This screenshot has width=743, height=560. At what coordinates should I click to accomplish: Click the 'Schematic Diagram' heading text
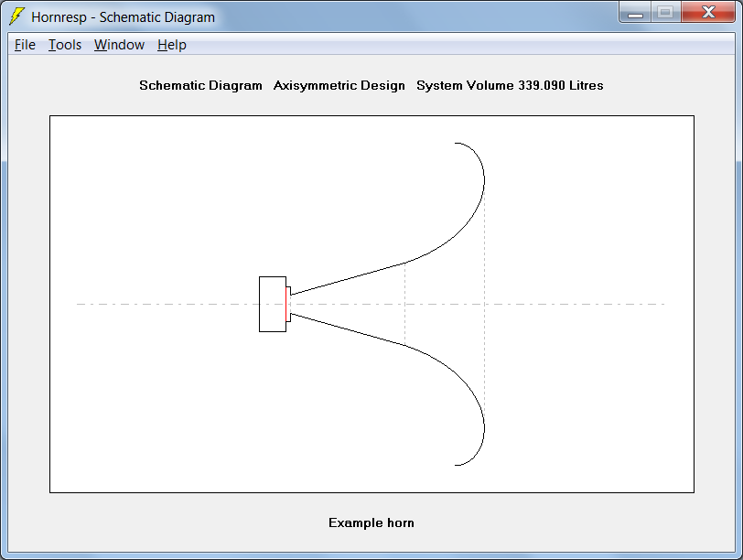200,85
